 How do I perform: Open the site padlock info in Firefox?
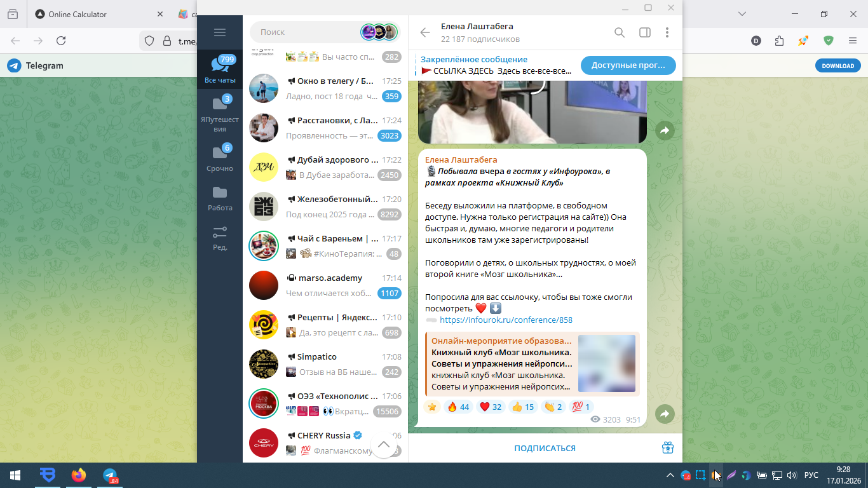click(167, 41)
